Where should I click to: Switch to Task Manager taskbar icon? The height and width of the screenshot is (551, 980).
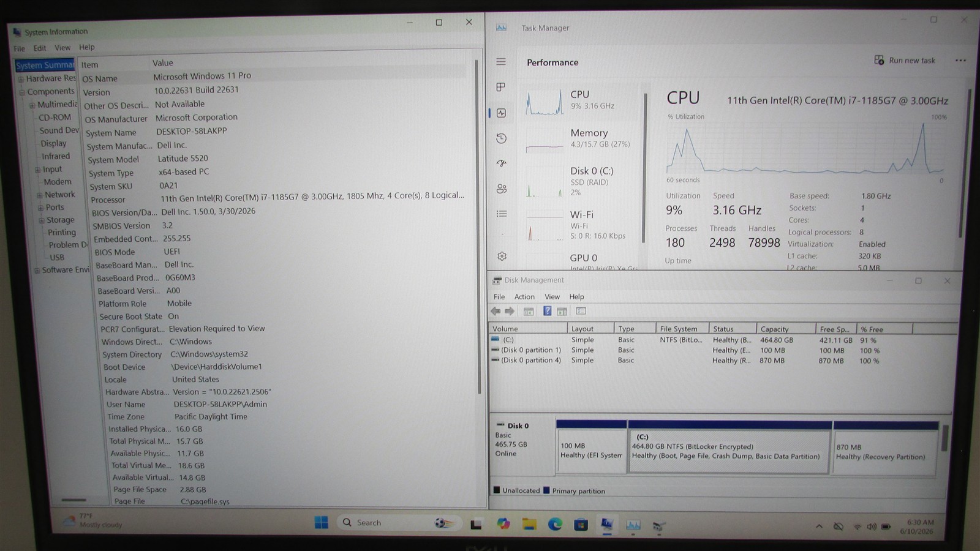click(633, 525)
